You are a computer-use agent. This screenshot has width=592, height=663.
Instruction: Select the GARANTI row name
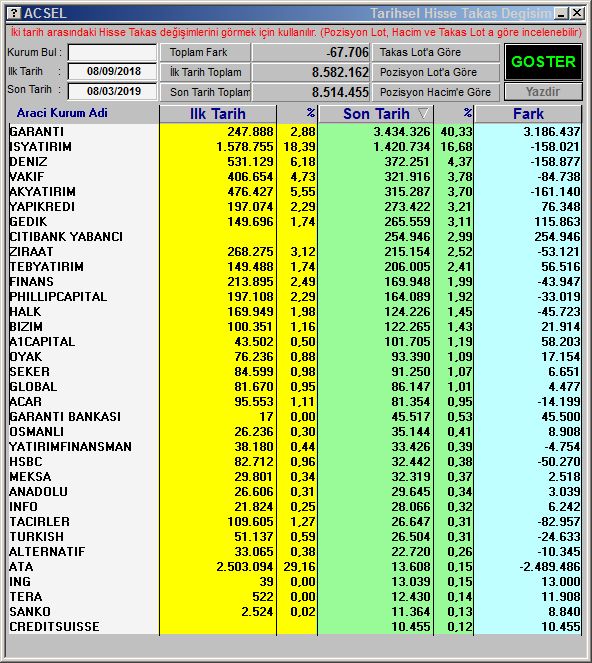pos(37,132)
